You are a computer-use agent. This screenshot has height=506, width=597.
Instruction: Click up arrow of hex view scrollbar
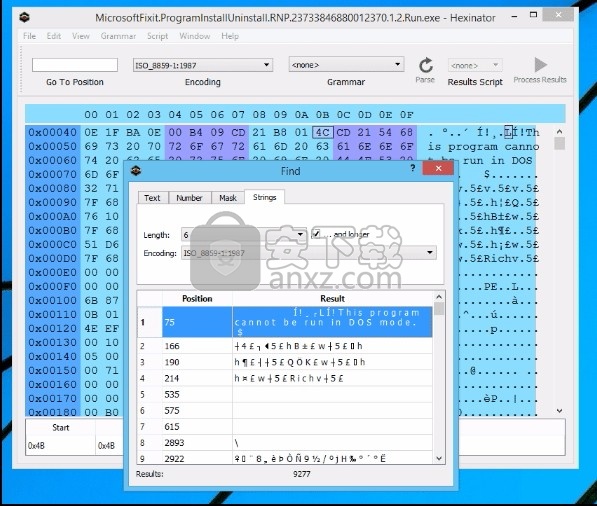(559, 131)
